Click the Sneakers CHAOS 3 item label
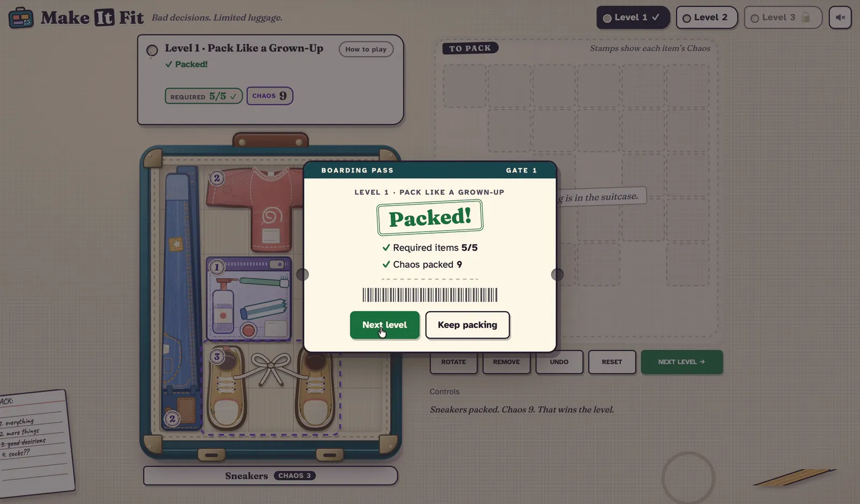 click(270, 476)
